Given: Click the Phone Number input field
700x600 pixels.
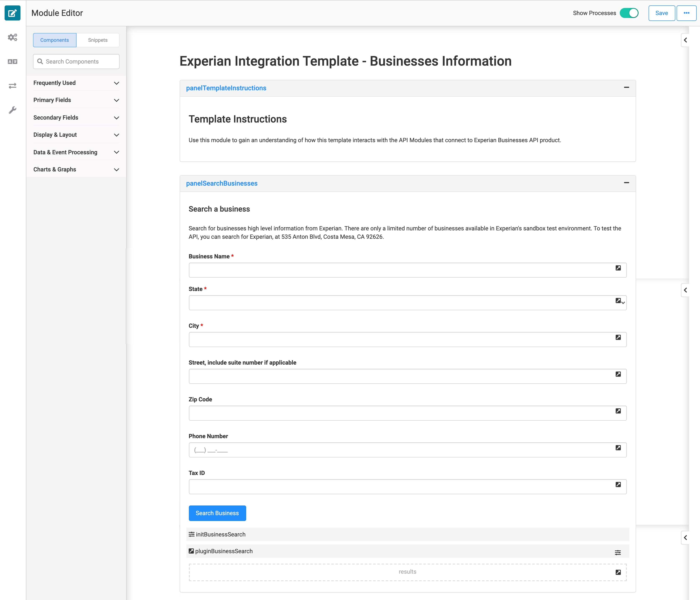Looking at the screenshot, I should 407,450.
